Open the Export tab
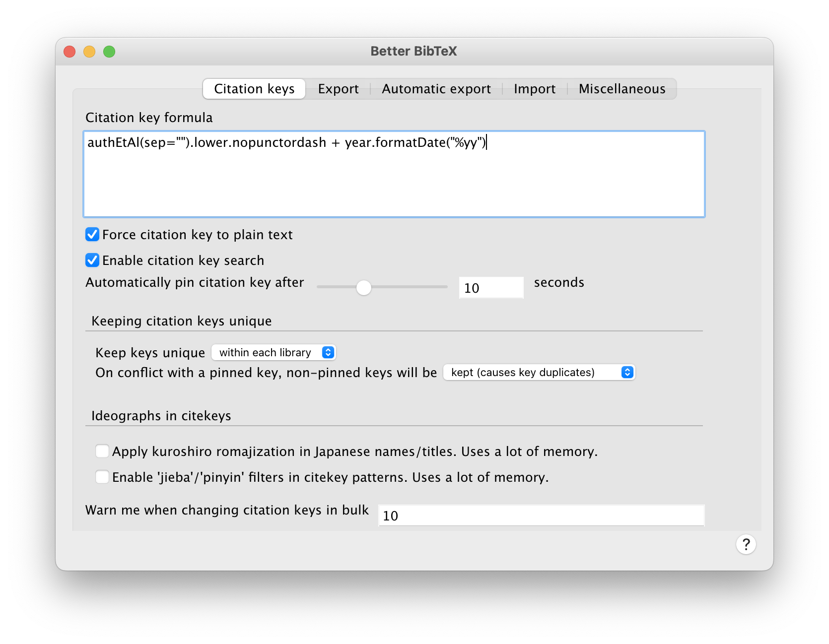Screen dimensions: 829x644 [x=338, y=89]
